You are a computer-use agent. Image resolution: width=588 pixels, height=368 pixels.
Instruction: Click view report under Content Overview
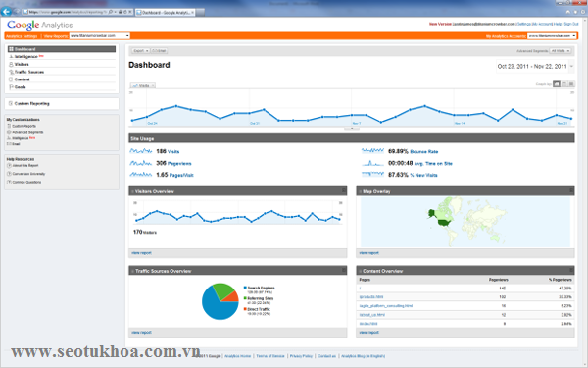coord(369,333)
